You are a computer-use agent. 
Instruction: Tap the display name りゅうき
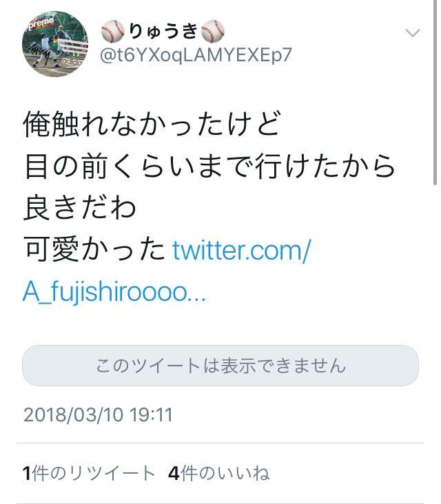click(x=163, y=31)
